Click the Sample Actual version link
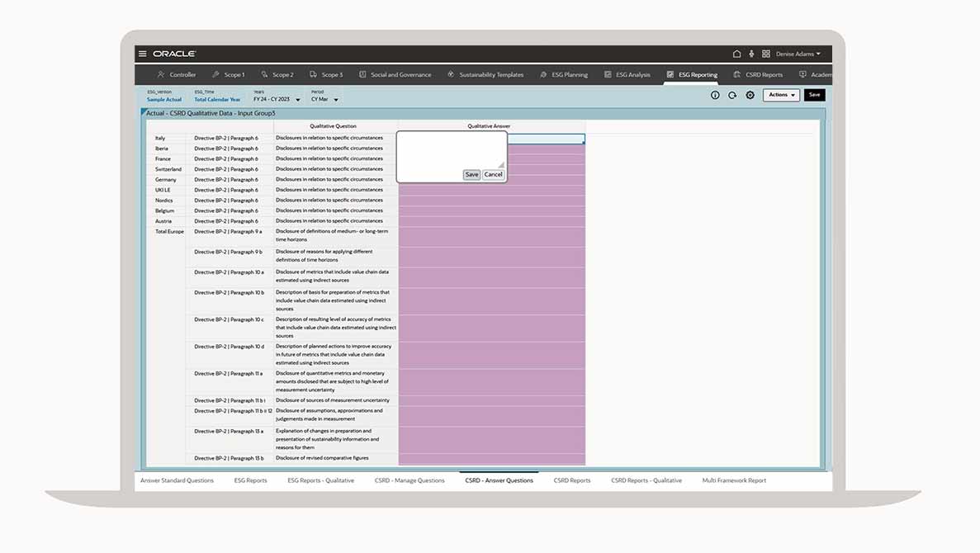This screenshot has height=553, width=980. pyautogui.click(x=164, y=100)
